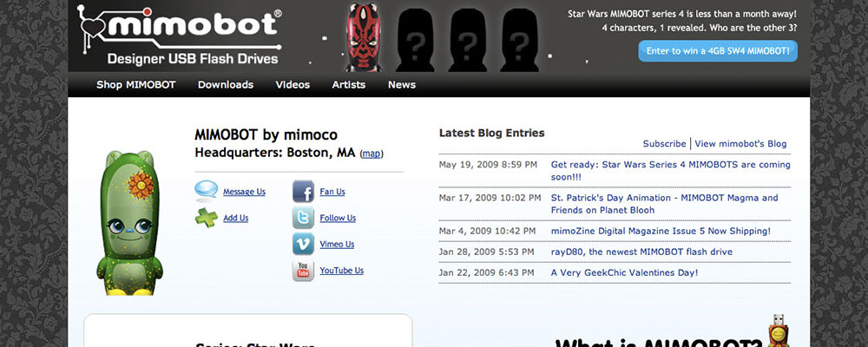Go to the Videos section
This screenshot has height=347, width=868.
pos(293,85)
